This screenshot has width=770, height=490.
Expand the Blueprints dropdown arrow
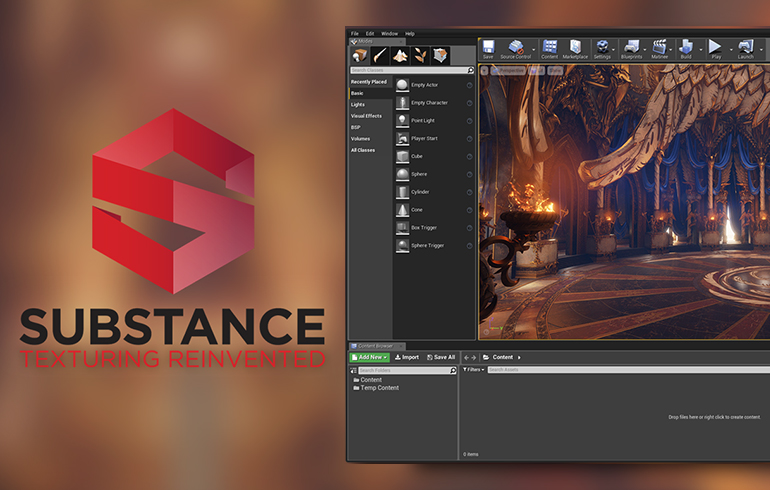[x=644, y=50]
